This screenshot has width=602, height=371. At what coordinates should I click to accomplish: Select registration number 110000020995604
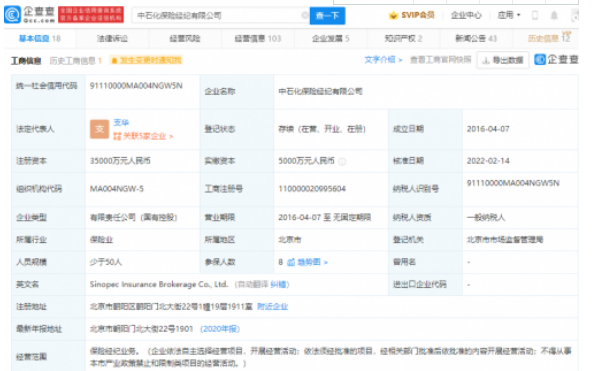pyautogui.click(x=312, y=189)
